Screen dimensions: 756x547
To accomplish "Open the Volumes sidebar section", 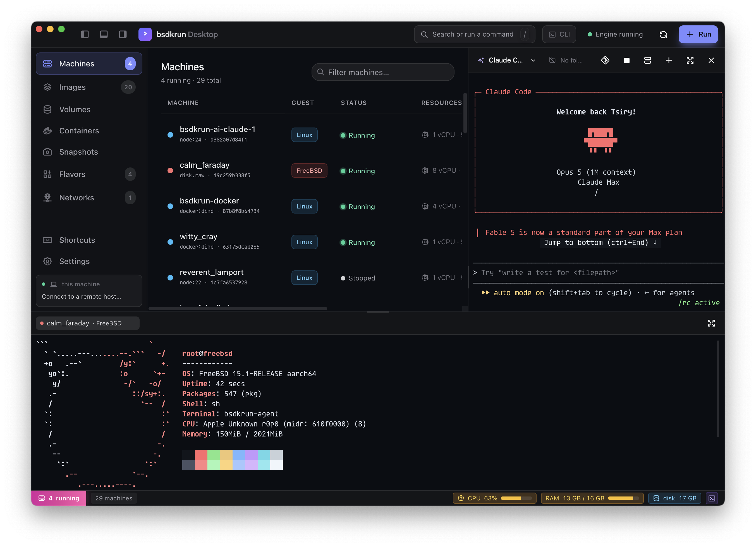I will [x=89, y=109].
